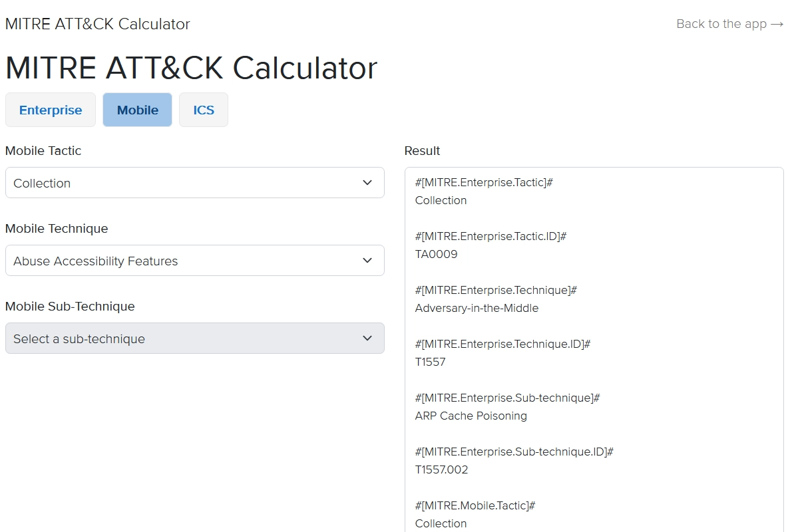
Task: Click the #[MITRE.Enterprise.Tactic]# line
Action: [x=484, y=182]
